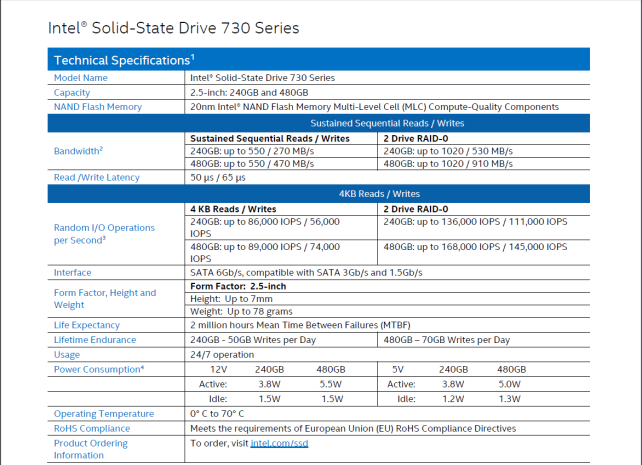This screenshot has height=465, width=642.
Task: Select 'Meets the requirements of European Union' text
Action: [x=353, y=429]
